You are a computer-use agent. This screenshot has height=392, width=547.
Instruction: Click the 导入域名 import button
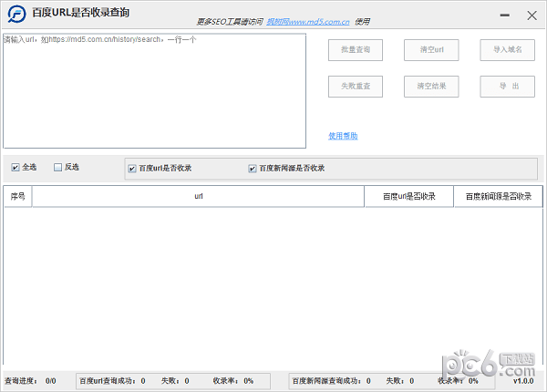pos(507,50)
